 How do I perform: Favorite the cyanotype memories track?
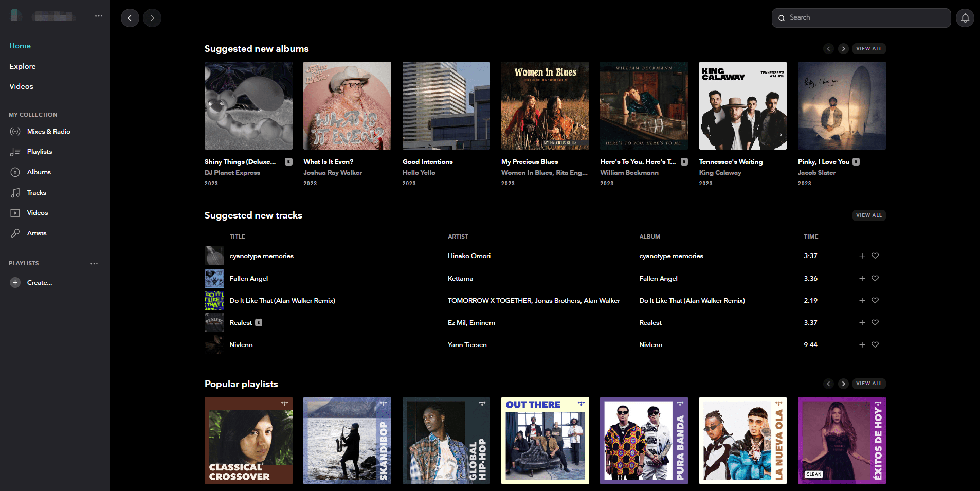(x=875, y=256)
